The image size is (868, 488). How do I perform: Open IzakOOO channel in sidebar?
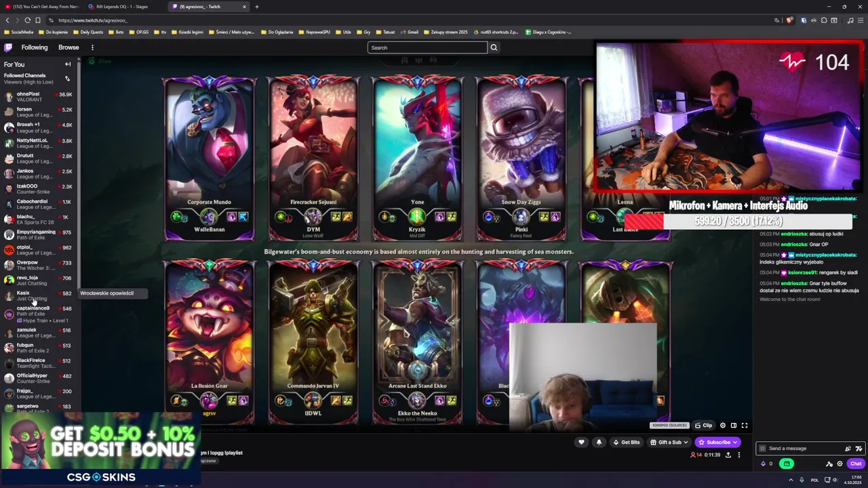[38, 189]
